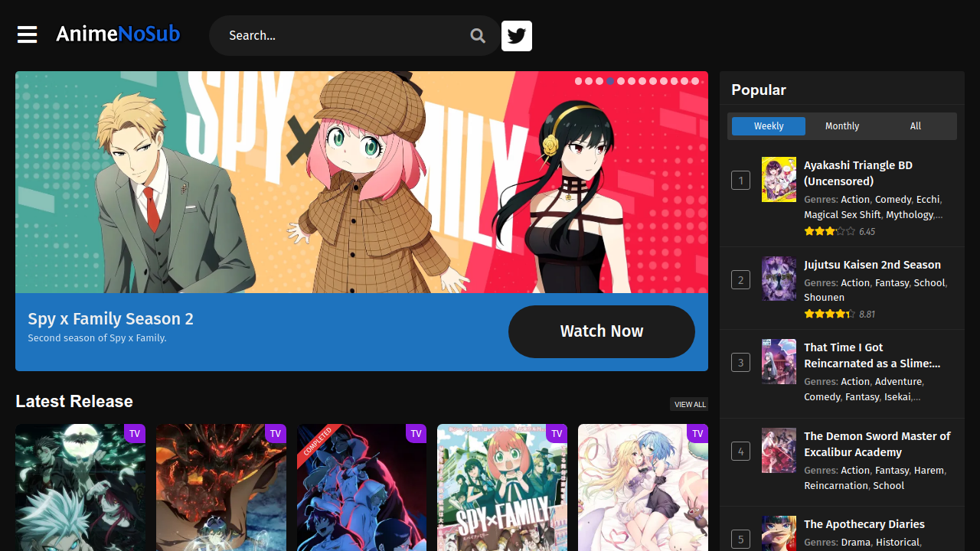The height and width of the screenshot is (551, 980).
Task: Click the rank 4 number badge
Action: coord(740,451)
